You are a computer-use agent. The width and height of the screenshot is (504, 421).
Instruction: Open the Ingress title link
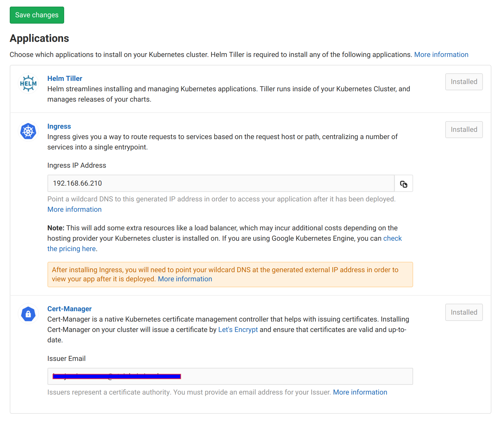tap(59, 126)
